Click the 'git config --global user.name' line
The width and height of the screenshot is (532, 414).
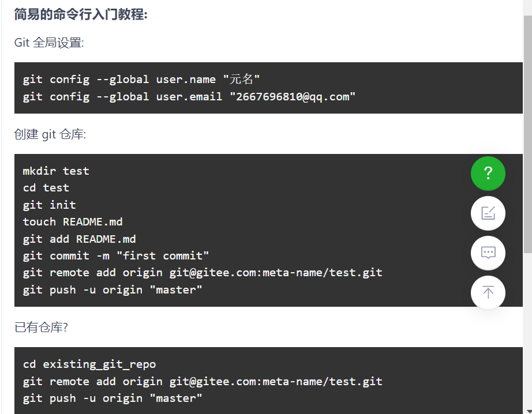142,80
